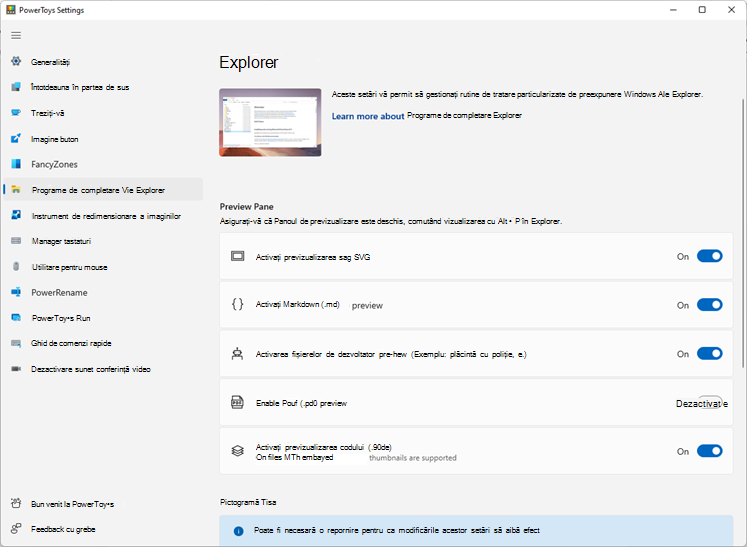This screenshot has width=747, height=547.
Task: Click the FancyZones sidebar icon
Action: [16, 164]
